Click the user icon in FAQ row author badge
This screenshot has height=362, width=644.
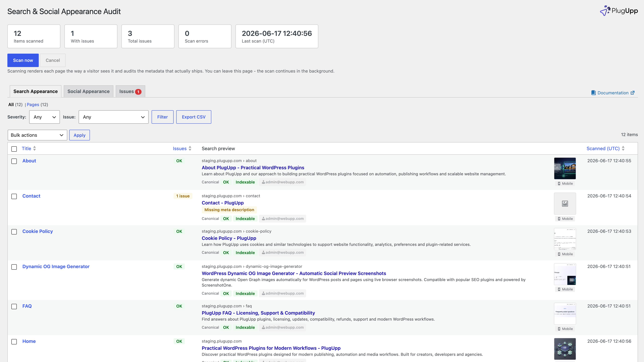(x=263, y=327)
